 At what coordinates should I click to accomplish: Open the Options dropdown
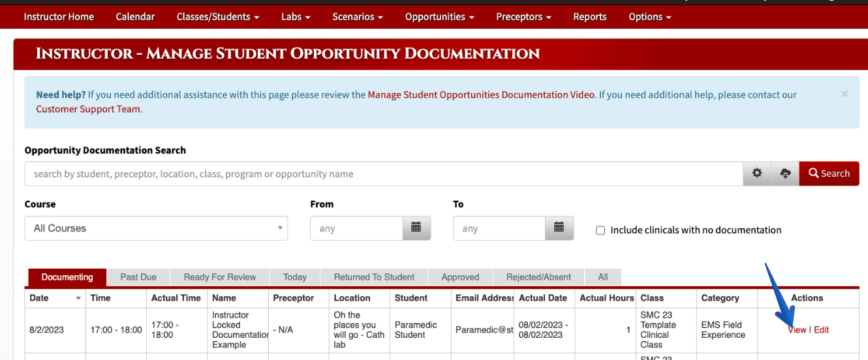pos(650,17)
